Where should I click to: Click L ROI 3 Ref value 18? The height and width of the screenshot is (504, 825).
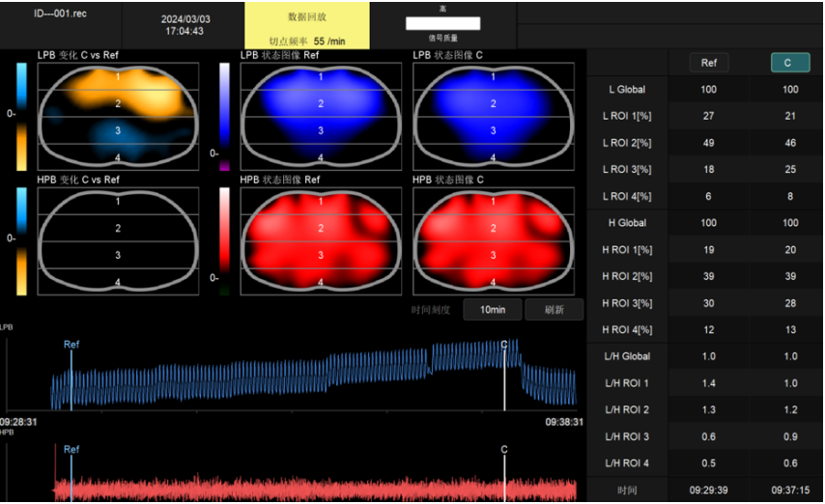pyautogui.click(x=708, y=169)
